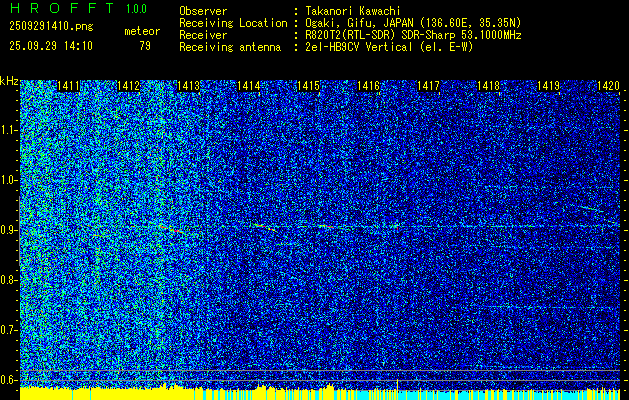The height and width of the screenshot is (400, 629).
Task: Click the meteor count value 79
Action: coord(145,46)
